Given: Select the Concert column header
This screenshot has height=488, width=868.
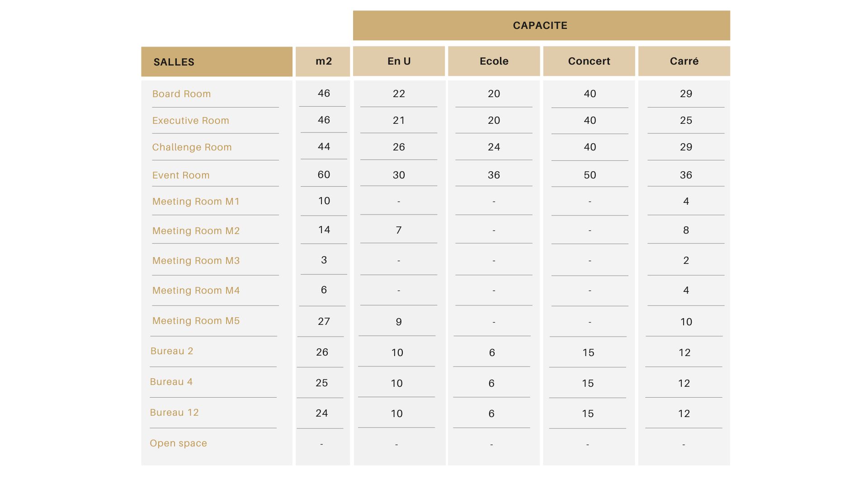Looking at the screenshot, I should (x=589, y=61).
